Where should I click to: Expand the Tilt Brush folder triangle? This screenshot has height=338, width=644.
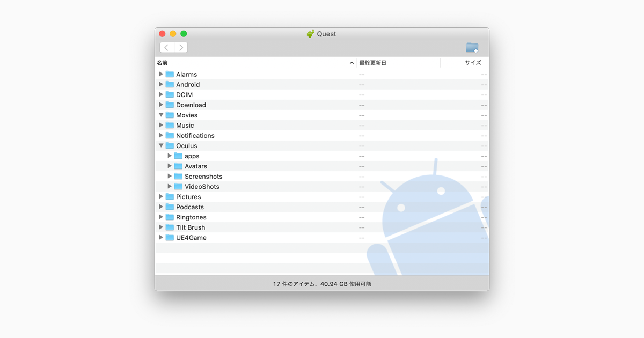(161, 227)
